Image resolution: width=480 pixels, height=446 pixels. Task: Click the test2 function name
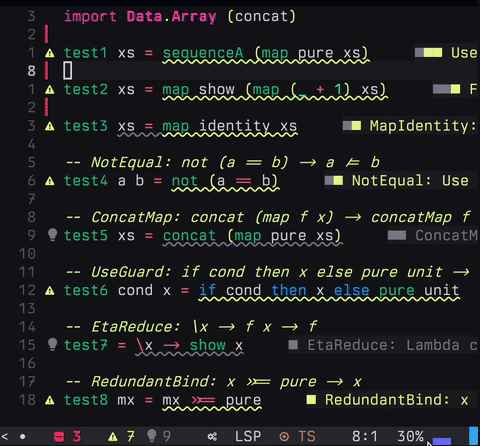point(86,90)
